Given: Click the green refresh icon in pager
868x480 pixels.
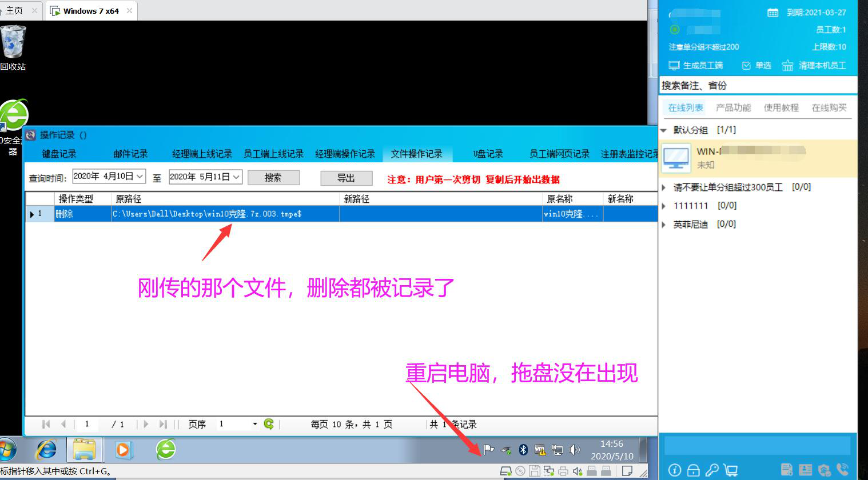Looking at the screenshot, I should [269, 424].
